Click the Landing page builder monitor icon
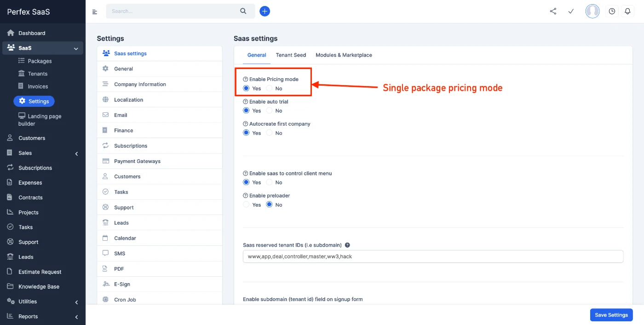The width and height of the screenshot is (644, 325). click(22, 116)
